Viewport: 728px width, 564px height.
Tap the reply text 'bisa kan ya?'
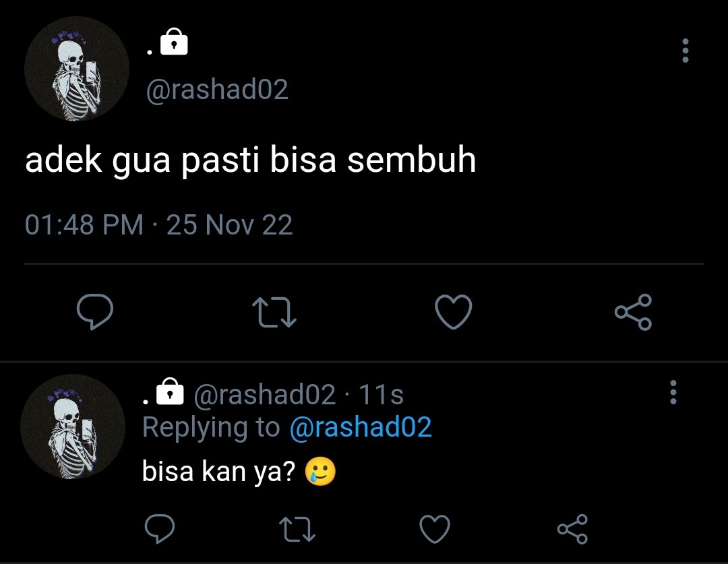(218, 472)
